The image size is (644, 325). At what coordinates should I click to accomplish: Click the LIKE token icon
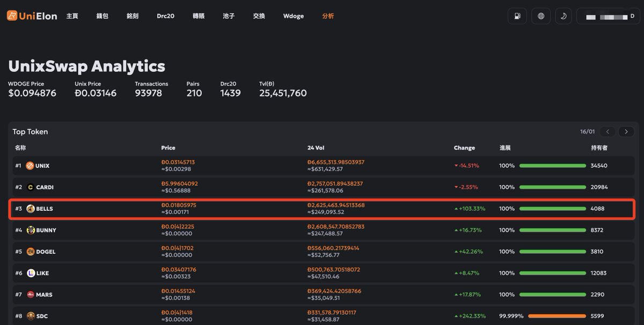pos(31,273)
